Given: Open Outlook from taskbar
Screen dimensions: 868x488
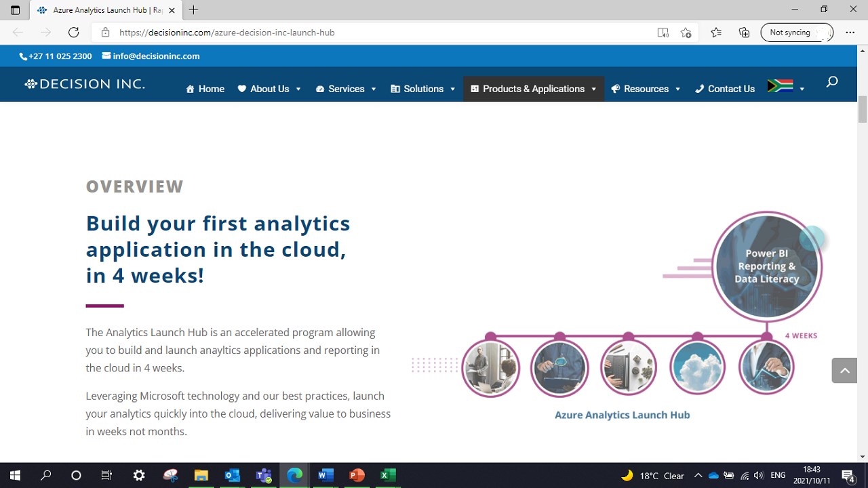Looking at the screenshot, I should click(232, 475).
